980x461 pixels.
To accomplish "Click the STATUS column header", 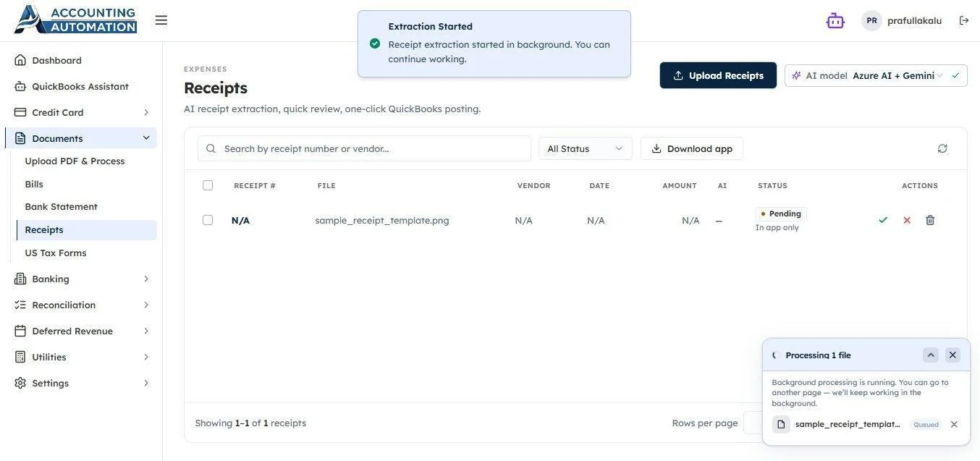I will tap(772, 186).
